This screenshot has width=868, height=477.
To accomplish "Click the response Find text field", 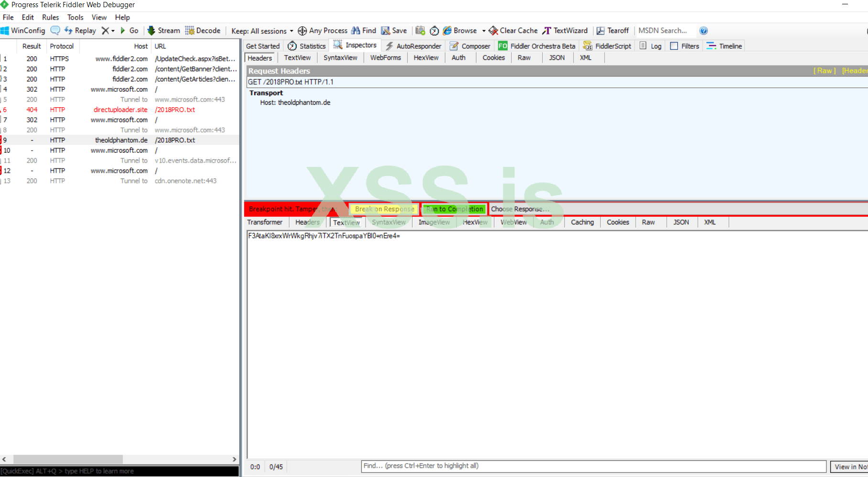I will [x=594, y=466].
